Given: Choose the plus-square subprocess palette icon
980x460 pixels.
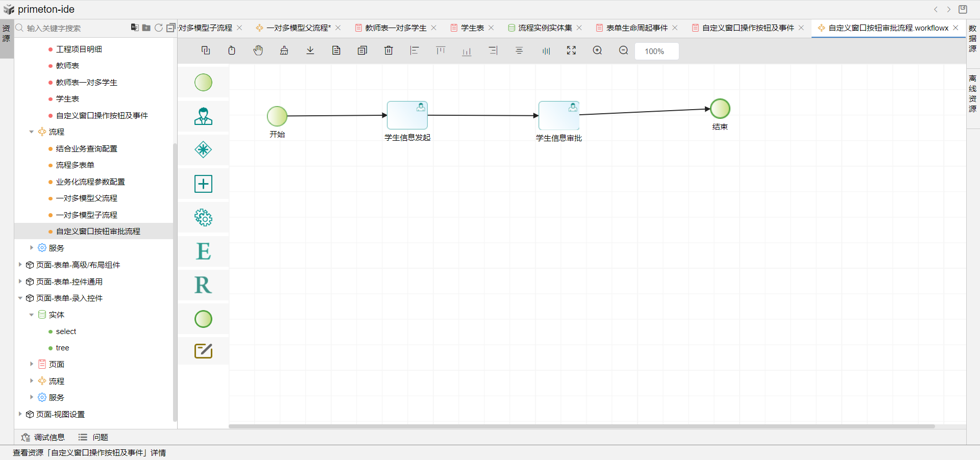Looking at the screenshot, I should tap(203, 184).
